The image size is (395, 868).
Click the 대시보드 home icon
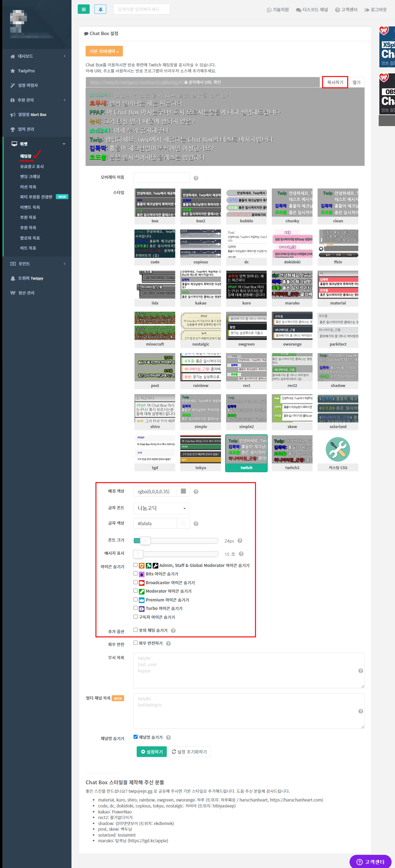tap(13, 56)
